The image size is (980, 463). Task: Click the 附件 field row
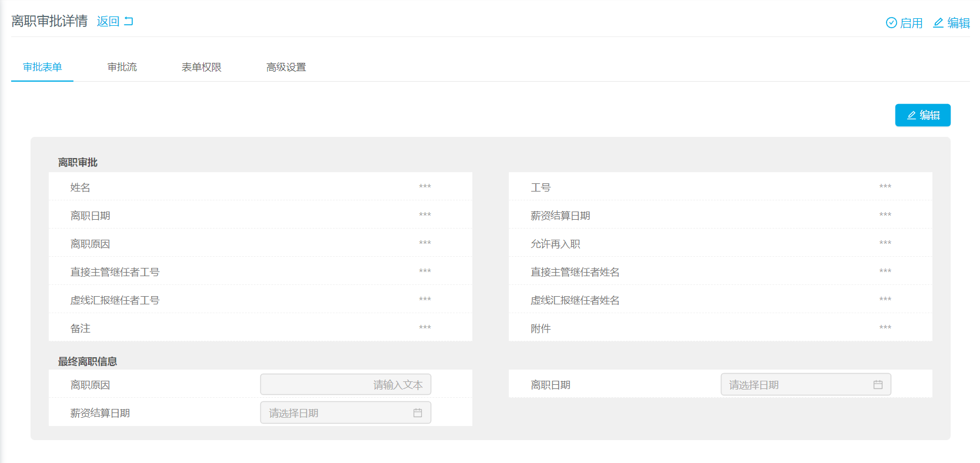coord(720,328)
